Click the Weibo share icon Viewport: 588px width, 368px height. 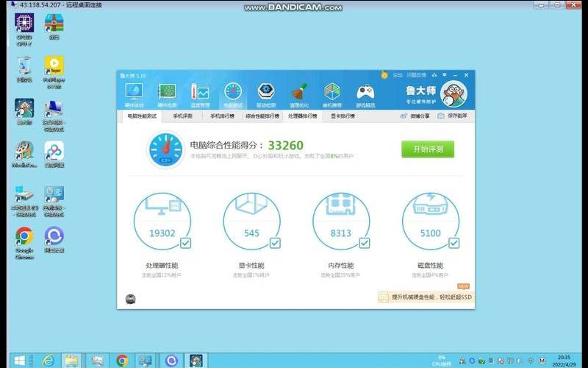[404, 116]
